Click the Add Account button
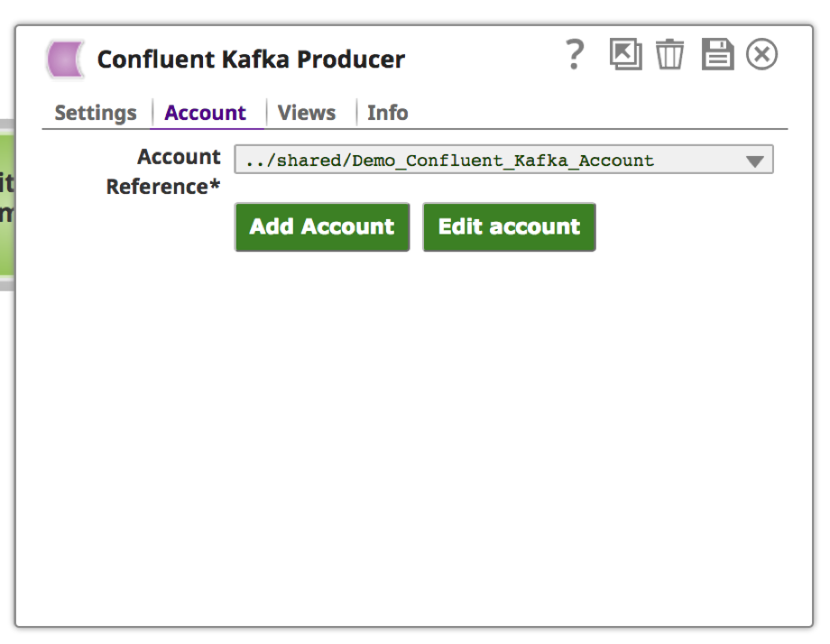The width and height of the screenshot is (830, 644). 322,227
